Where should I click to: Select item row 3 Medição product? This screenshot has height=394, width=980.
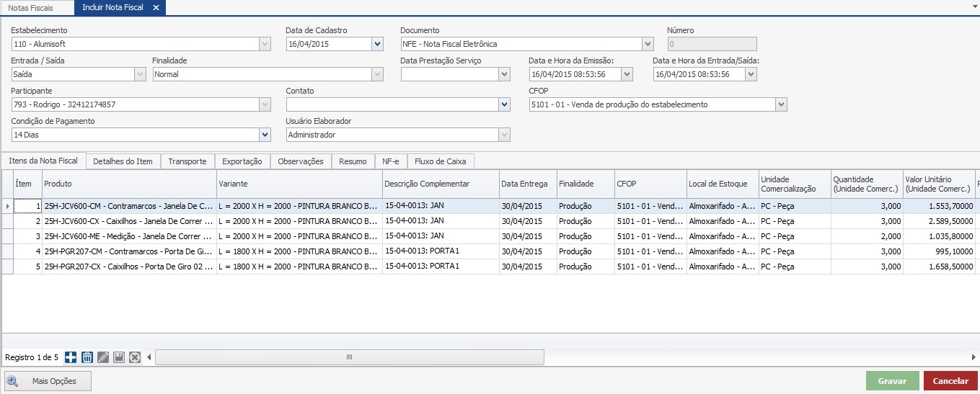click(128, 236)
